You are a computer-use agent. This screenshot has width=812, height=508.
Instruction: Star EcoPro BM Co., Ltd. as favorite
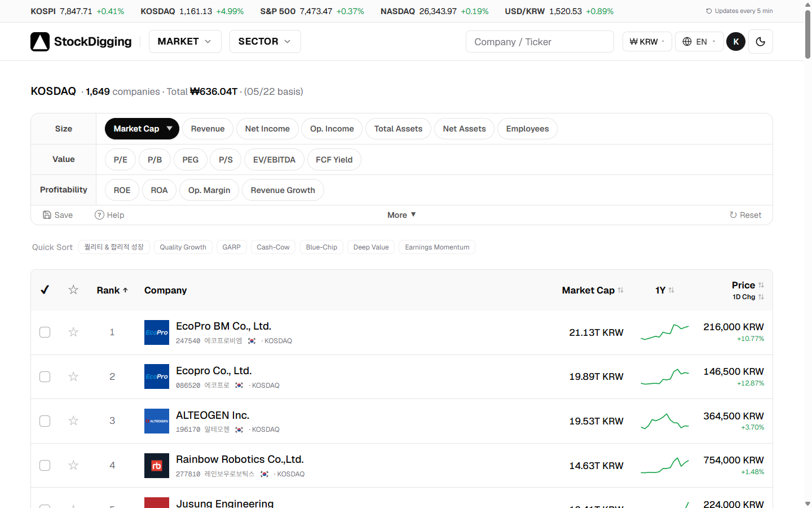point(73,332)
